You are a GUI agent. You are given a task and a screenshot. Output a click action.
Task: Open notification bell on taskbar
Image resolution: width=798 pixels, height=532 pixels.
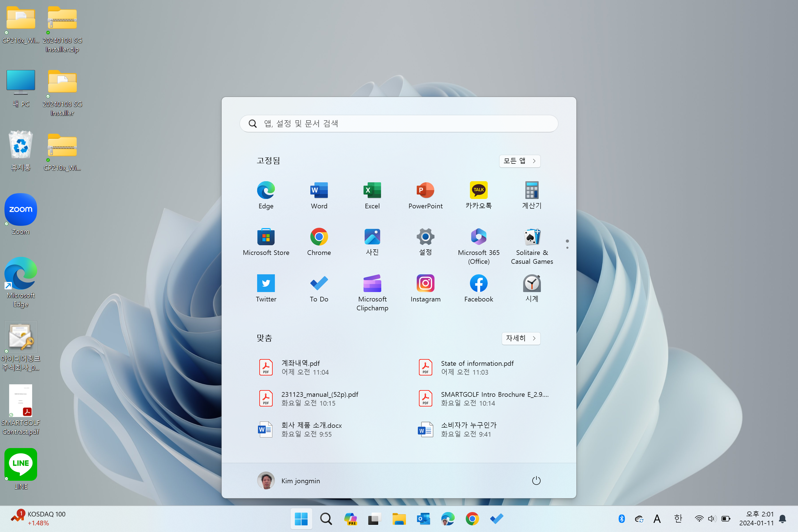(783, 519)
